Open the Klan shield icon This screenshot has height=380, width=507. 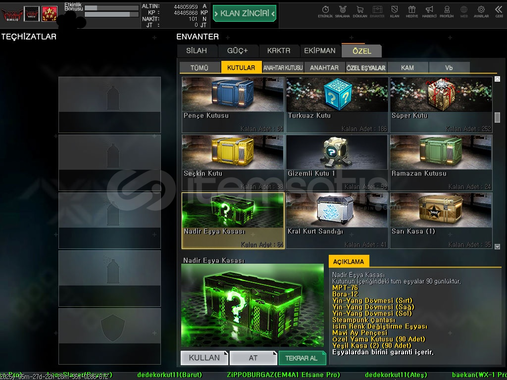(394, 11)
